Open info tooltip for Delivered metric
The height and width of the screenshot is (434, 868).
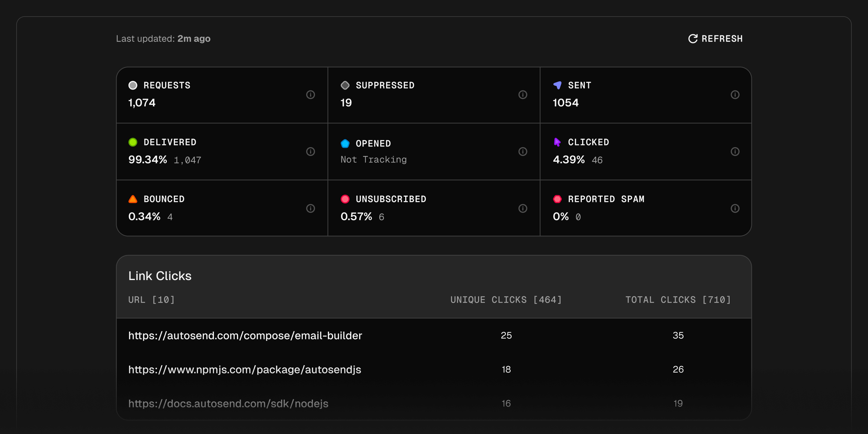(311, 152)
